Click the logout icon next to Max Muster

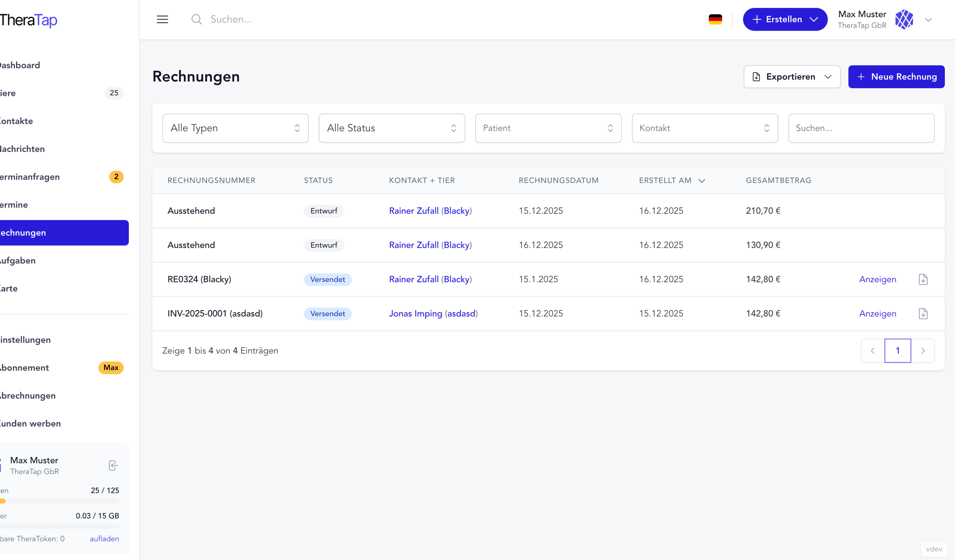[113, 465]
